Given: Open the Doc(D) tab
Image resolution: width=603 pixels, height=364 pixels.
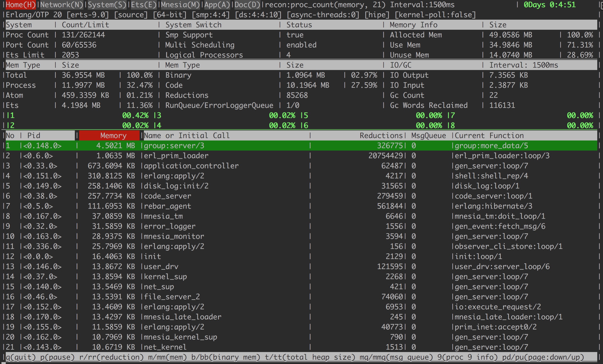Looking at the screenshot, I should pos(247,5).
